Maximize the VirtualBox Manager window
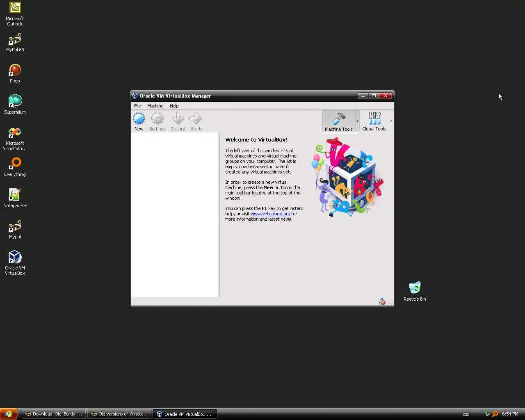Screen dimensions: 525x420 (x=374, y=96)
